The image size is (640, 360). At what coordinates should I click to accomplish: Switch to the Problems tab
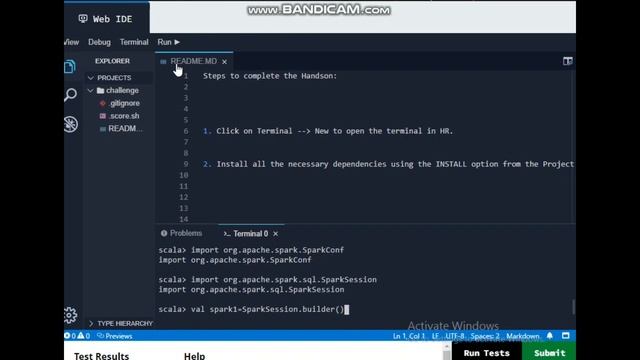[x=181, y=233]
